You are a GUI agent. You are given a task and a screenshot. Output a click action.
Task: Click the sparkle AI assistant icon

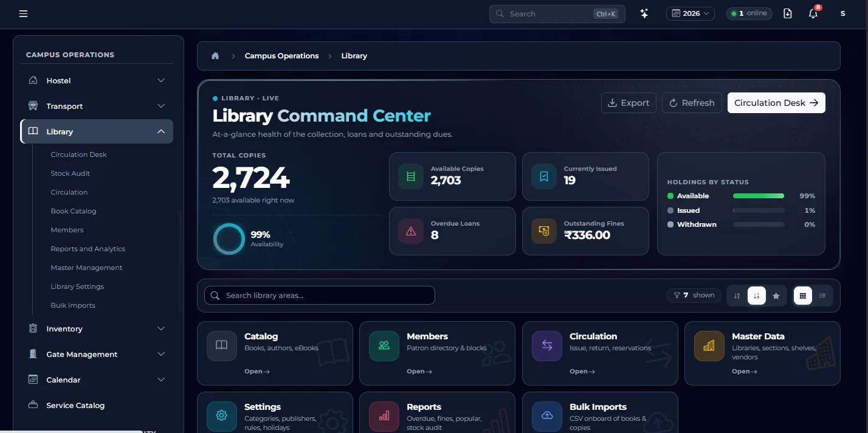[644, 13]
